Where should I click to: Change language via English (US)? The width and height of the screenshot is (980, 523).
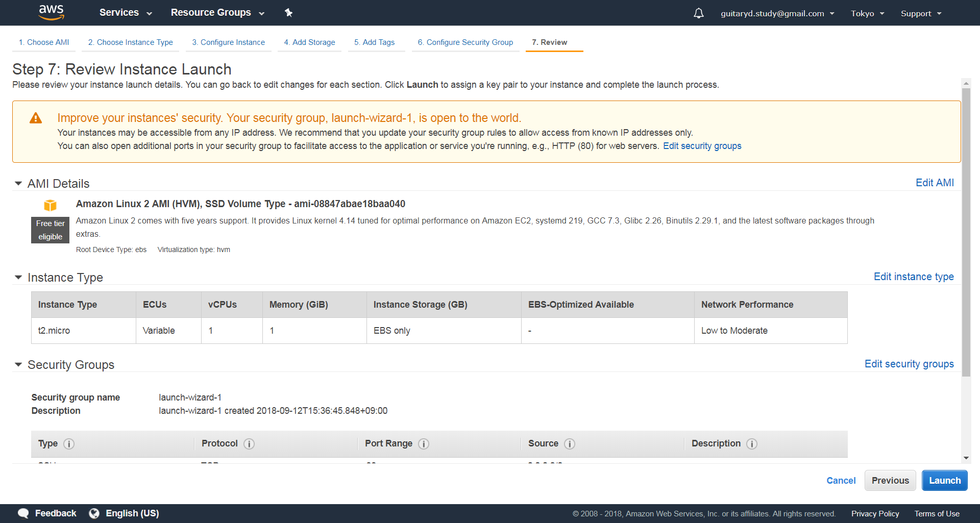[132, 513]
